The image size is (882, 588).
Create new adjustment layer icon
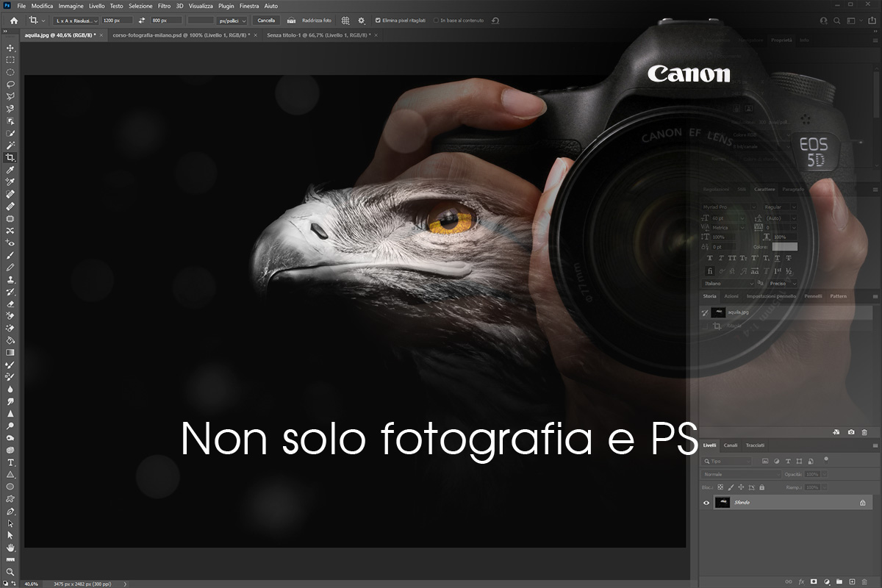click(x=827, y=581)
